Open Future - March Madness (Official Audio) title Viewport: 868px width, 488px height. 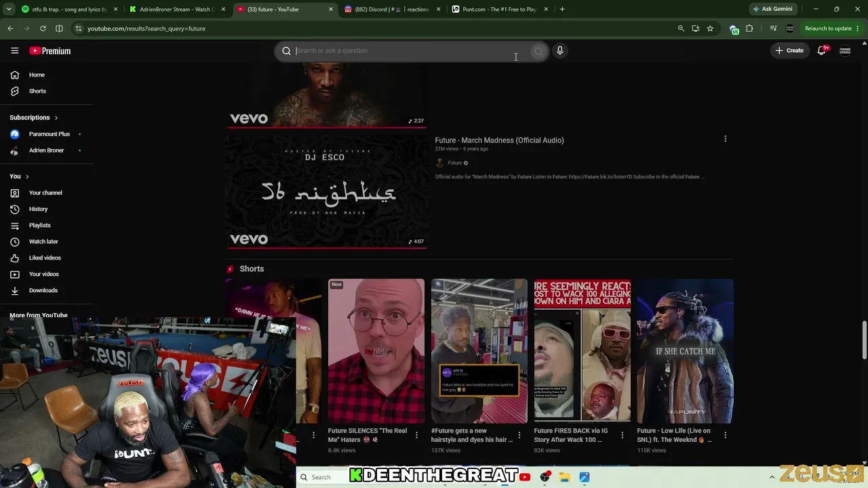[x=499, y=140]
